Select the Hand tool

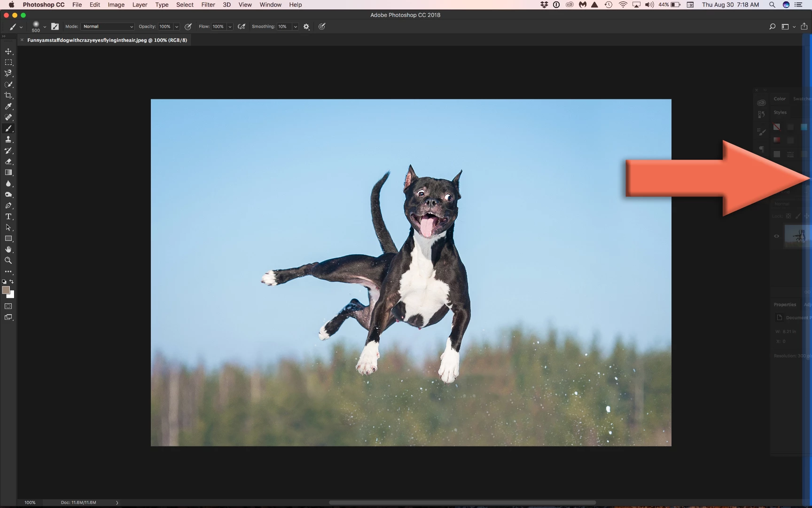[x=8, y=249]
